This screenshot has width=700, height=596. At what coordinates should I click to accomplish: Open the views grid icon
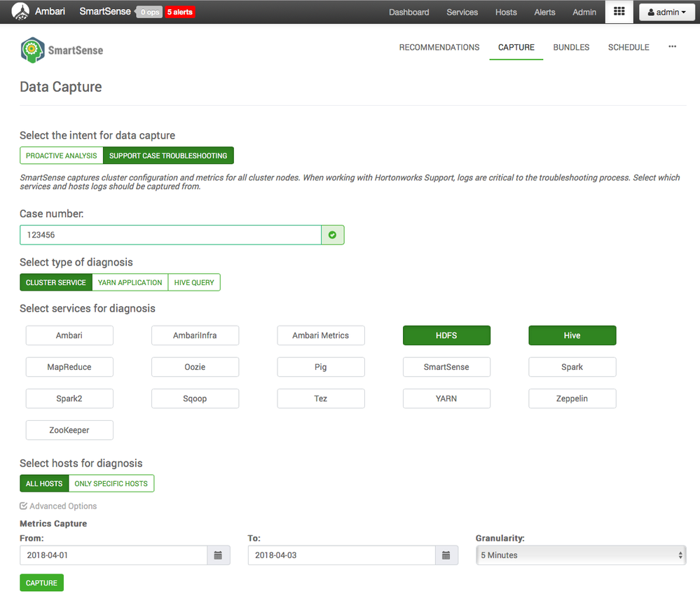pyautogui.click(x=619, y=12)
